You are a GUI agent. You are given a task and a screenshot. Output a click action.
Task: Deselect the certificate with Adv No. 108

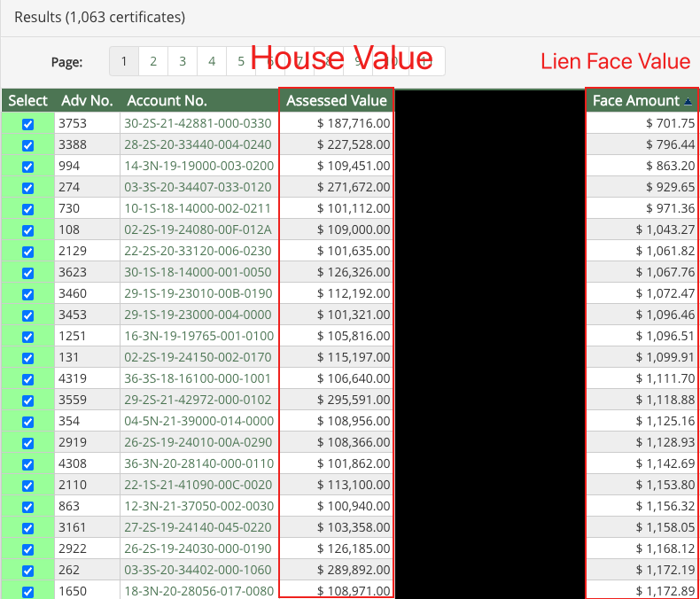[27, 230]
